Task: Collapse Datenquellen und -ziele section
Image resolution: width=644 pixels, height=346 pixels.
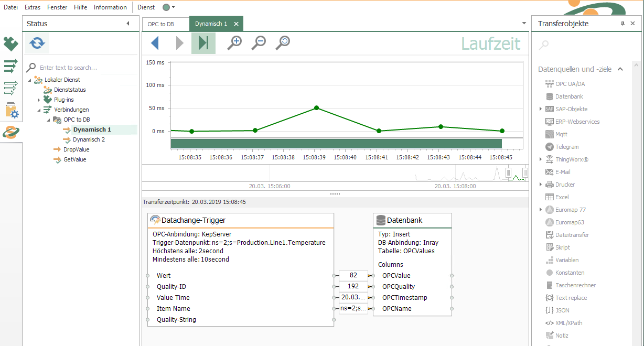Action: pyautogui.click(x=620, y=69)
